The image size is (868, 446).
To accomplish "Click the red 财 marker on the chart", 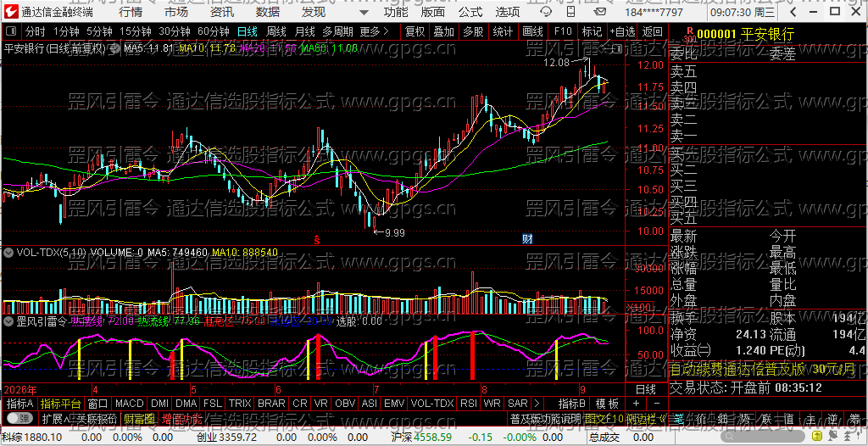I will [527, 239].
